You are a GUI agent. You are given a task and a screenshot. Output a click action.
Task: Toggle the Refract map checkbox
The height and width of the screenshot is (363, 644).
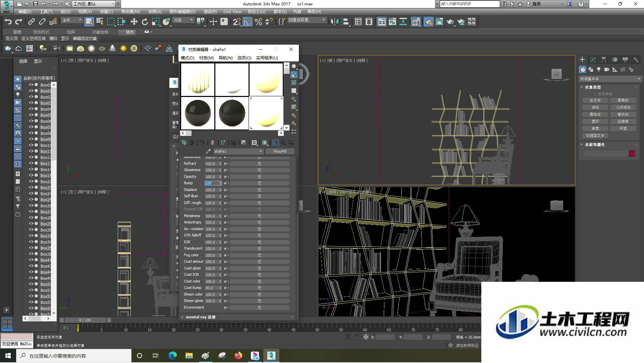pyautogui.click(x=225, y=164)
